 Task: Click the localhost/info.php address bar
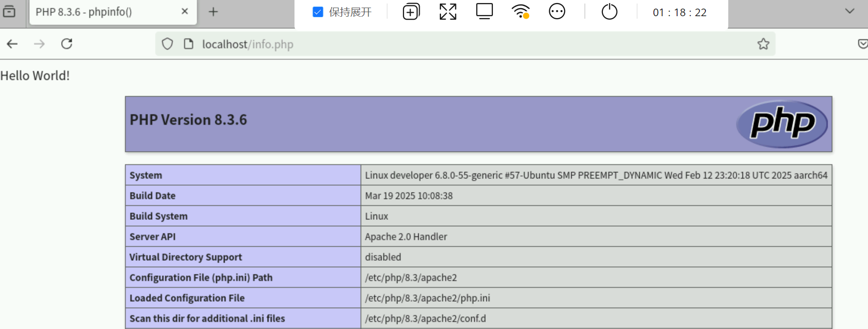[x=465, y=44]
